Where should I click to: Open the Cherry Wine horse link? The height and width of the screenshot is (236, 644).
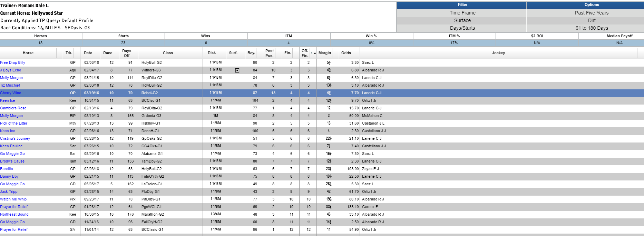11,93
